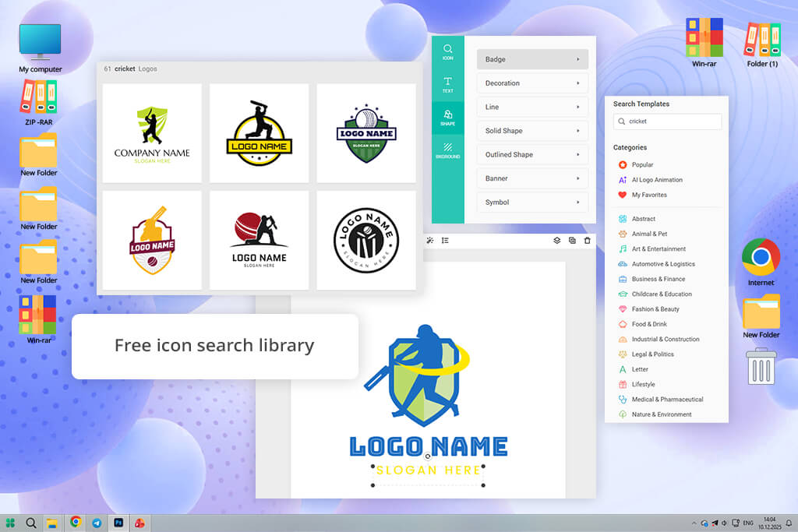
Task: Open Telegram from the taskbar
Action: [97, 523]
